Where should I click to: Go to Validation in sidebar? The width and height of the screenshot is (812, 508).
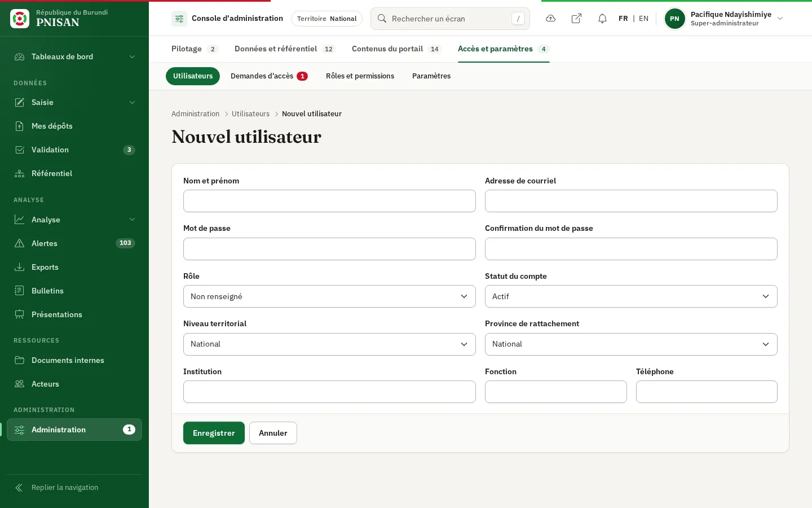74,150
